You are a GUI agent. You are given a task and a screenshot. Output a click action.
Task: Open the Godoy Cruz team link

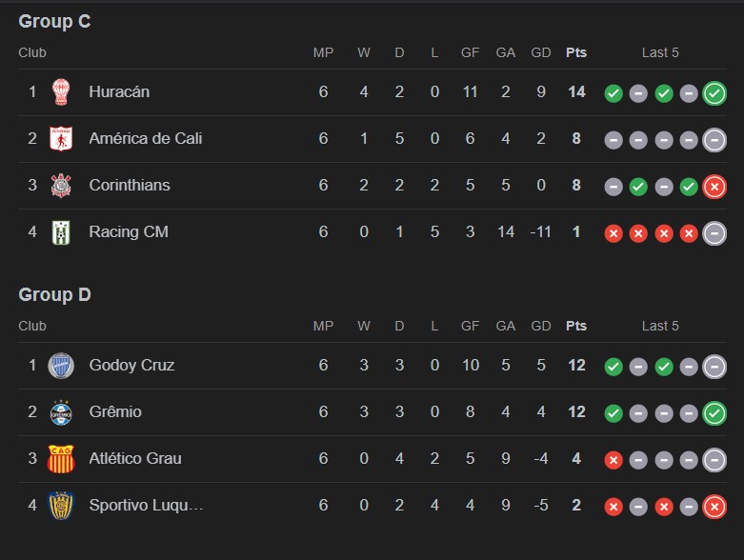pyautogui.click(x=131, y=366)
